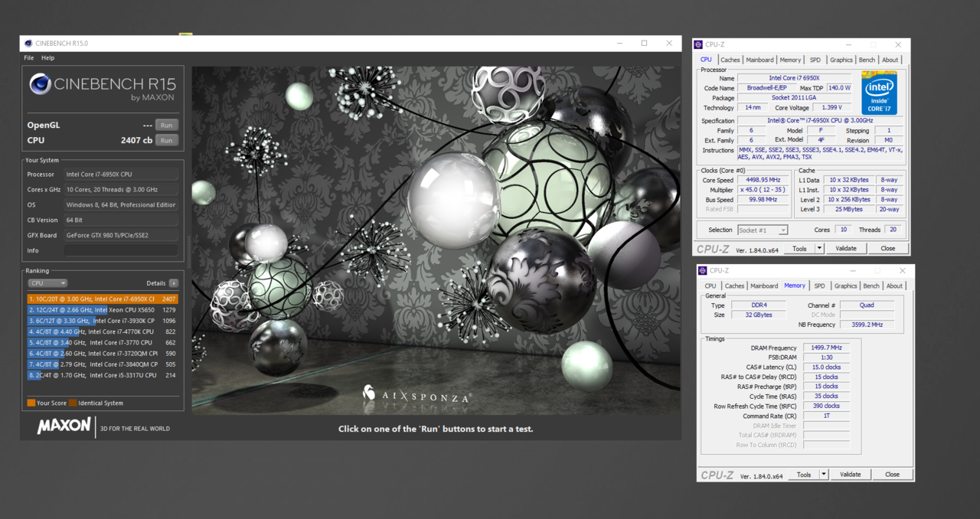Viewport: 980px width, 519px height.
Task: Click the Details plus icon in Ranking
Action: pos(174,283)
